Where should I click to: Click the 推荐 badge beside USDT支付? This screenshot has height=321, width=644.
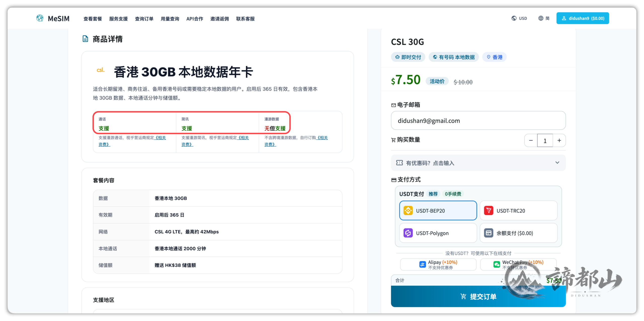pyautogui.click(x=433, y=194)
